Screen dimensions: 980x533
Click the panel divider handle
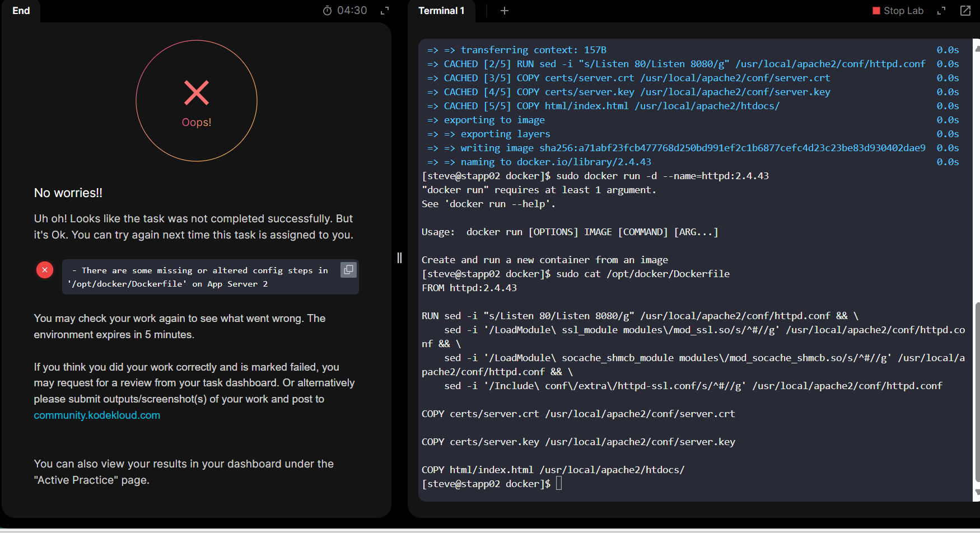pos(399,258)
